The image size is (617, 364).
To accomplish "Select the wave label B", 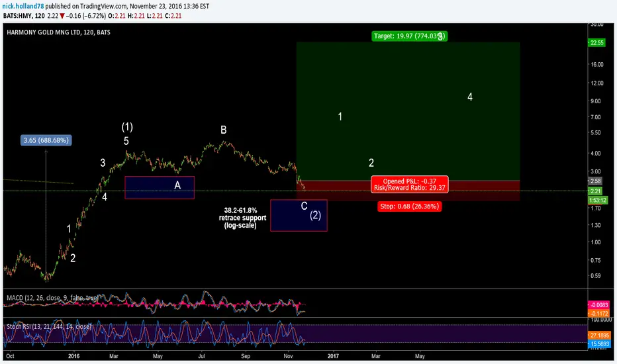I will coord(224,130).
